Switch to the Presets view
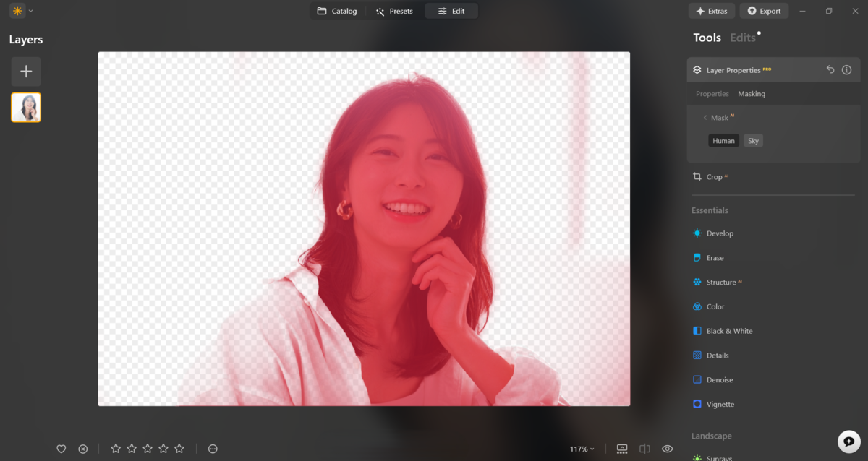Screen dimensions: 868x461 pos(393,11)
